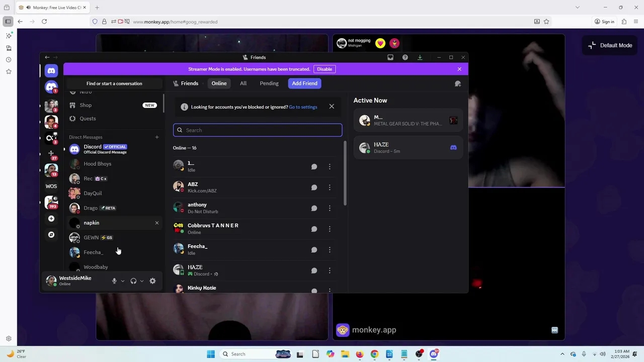Switch to Pending friends tab
644x362 pixels.
click(x=269, y=83)
